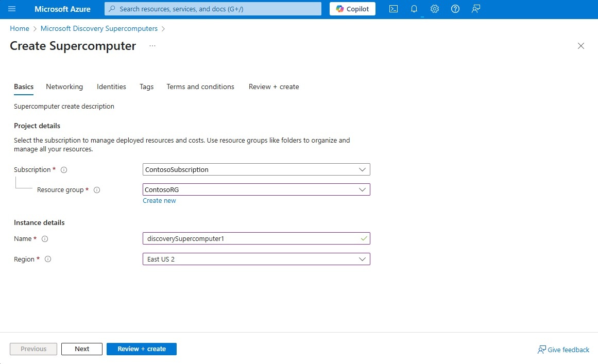598x364 pixels.
Task: Open Copilot from the top bar
Action: tap(352, 9)
